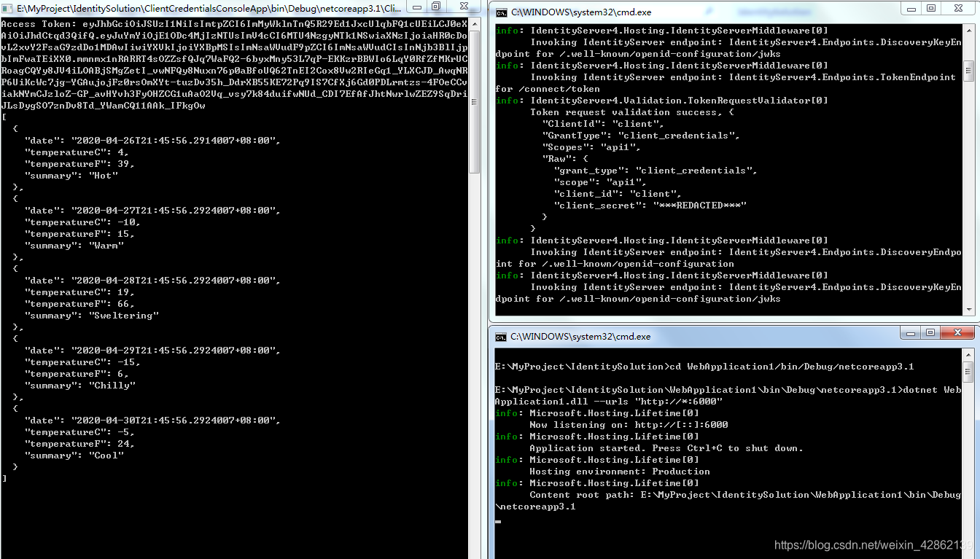Click the scroll-up arrow in the top-right cmd window

point(968,31)
